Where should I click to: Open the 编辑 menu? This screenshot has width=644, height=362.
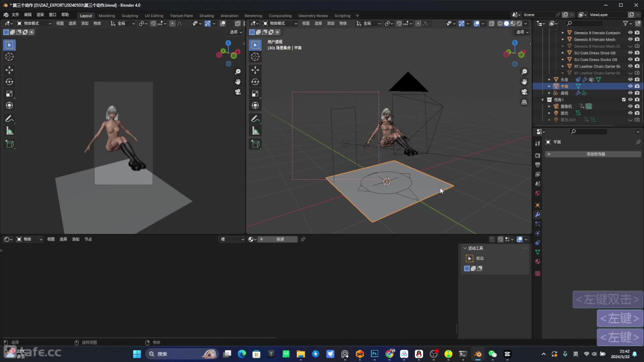point(28,15)
